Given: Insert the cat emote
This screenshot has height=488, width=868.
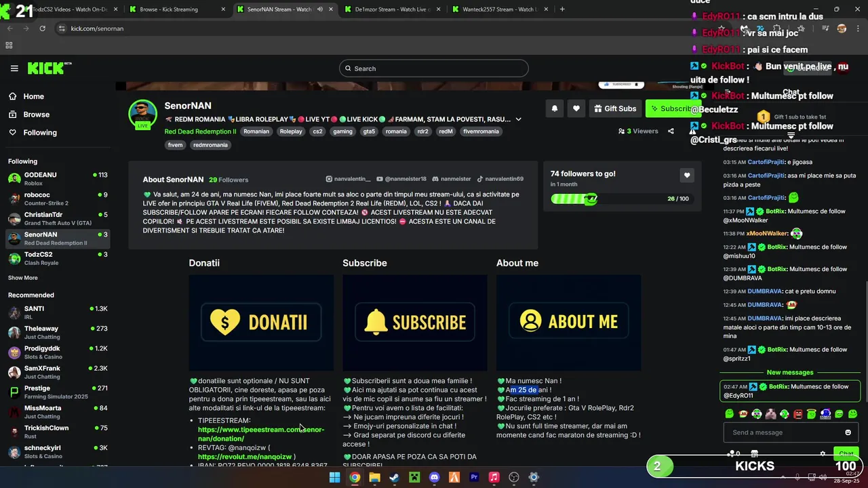Looking at the screenshot, I should 770,413.
